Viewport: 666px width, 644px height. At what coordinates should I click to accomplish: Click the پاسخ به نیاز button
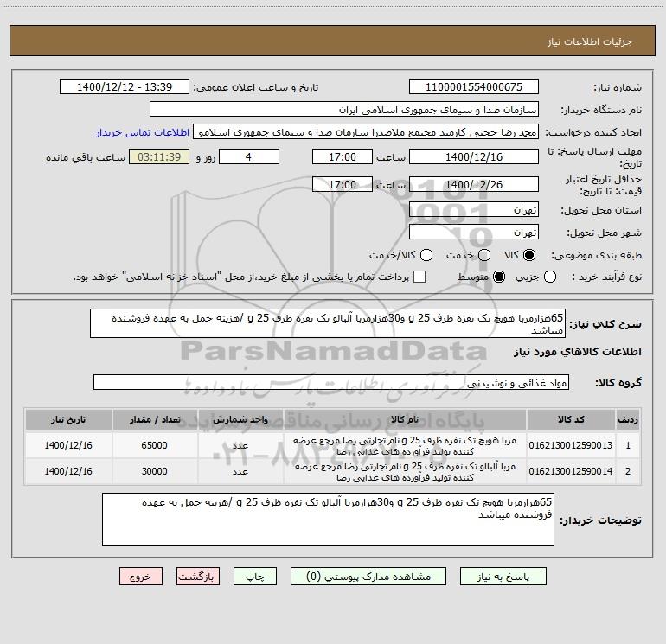503,577
